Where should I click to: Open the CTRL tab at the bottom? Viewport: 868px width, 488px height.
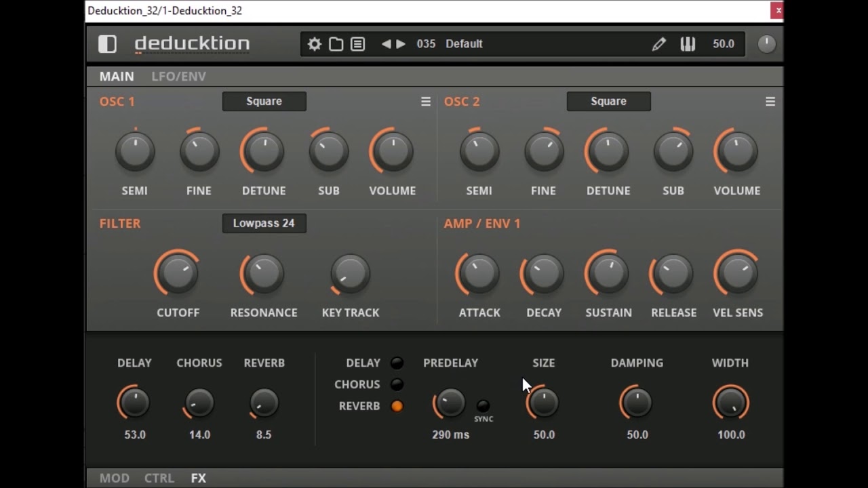[159, 478]
